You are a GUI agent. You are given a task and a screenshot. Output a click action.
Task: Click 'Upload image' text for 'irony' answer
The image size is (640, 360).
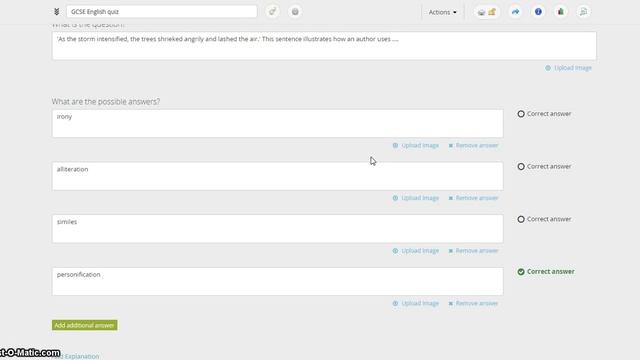tap(420, 145)
